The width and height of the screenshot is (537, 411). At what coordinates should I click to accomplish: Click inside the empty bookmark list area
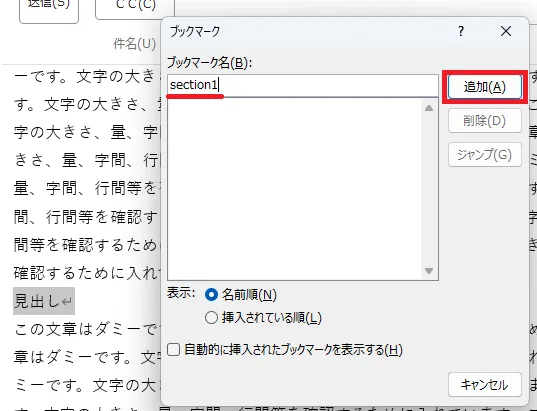[295, 189]
